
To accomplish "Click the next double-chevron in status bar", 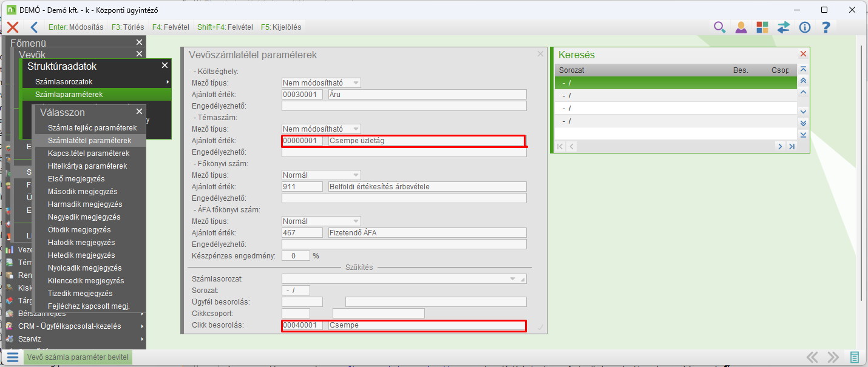I will point(833,357).
